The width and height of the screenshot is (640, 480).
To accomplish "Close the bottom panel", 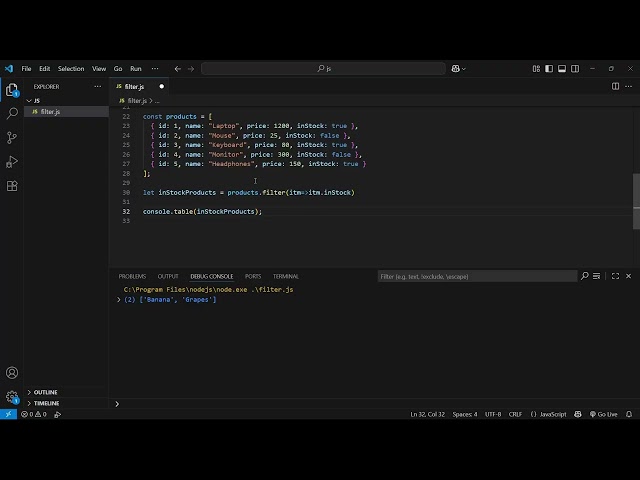I will (629, 276).
